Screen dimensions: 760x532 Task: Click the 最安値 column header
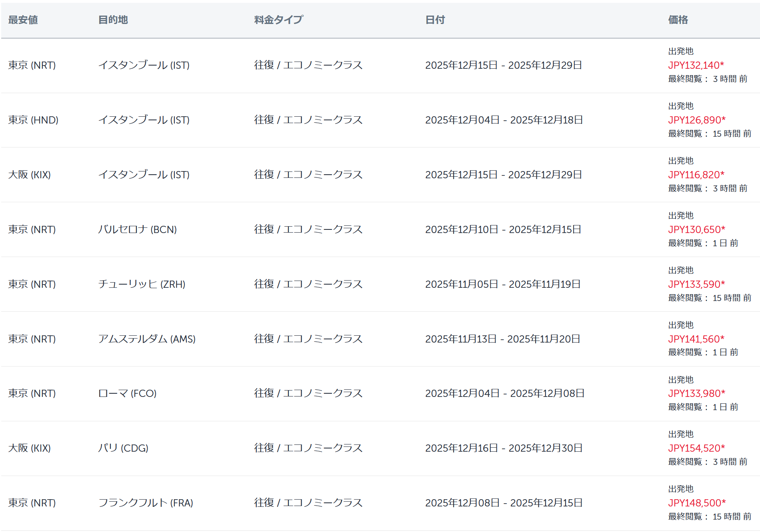coord(23,20)
